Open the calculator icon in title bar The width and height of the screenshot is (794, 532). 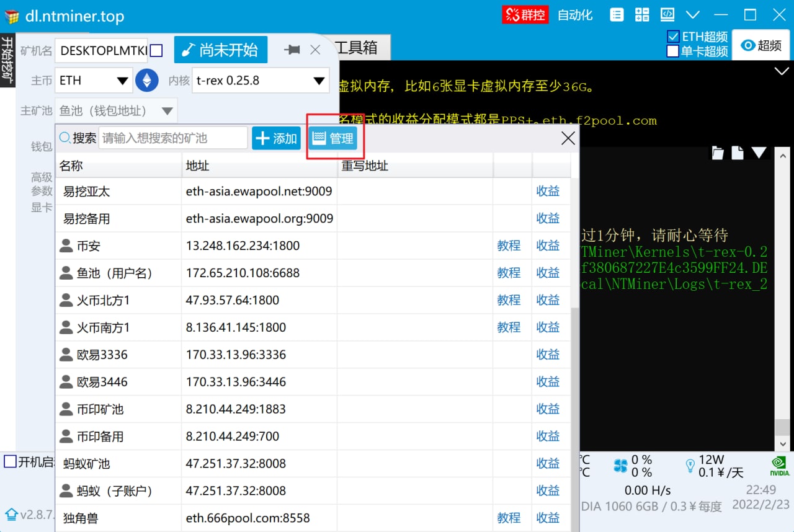641,15
